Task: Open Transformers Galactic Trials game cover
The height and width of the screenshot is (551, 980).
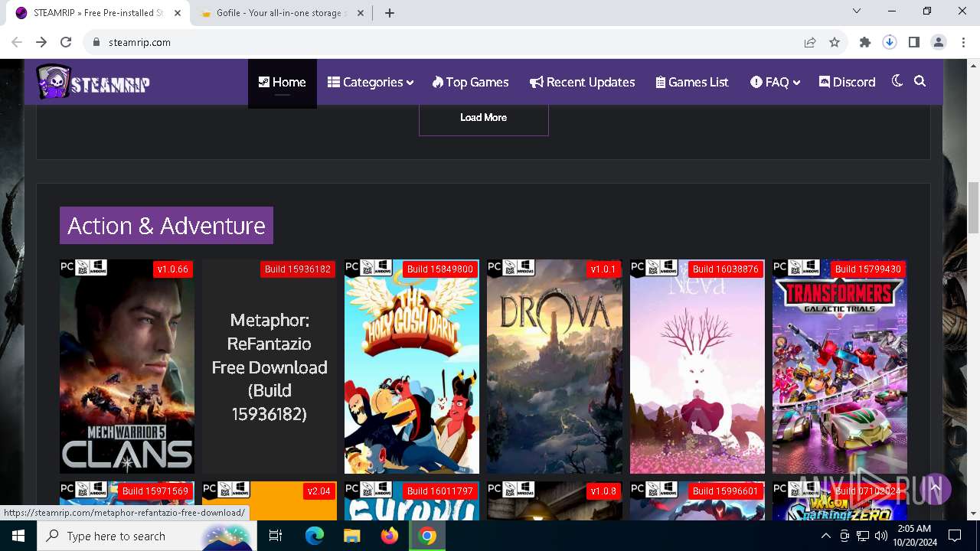Action: 840,366
